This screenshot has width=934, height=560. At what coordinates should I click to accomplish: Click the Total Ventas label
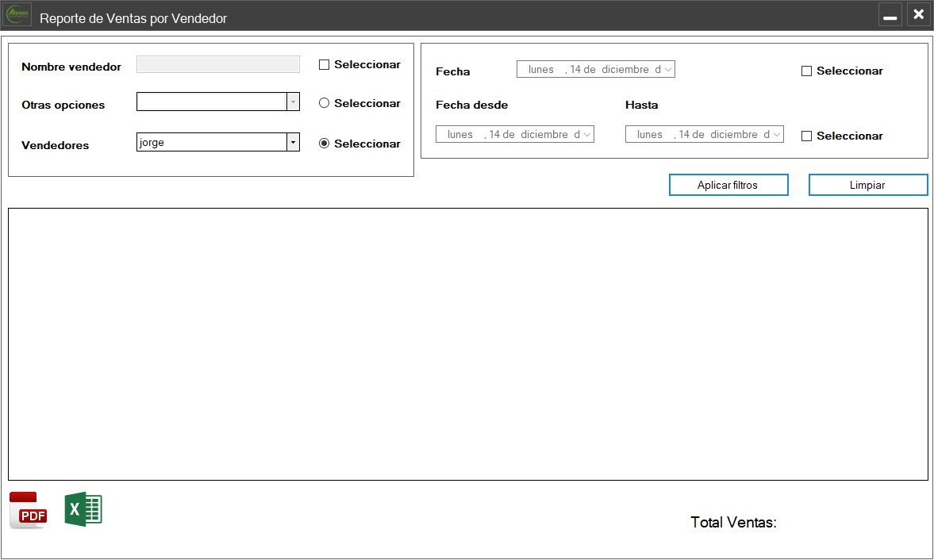point(732,523)
